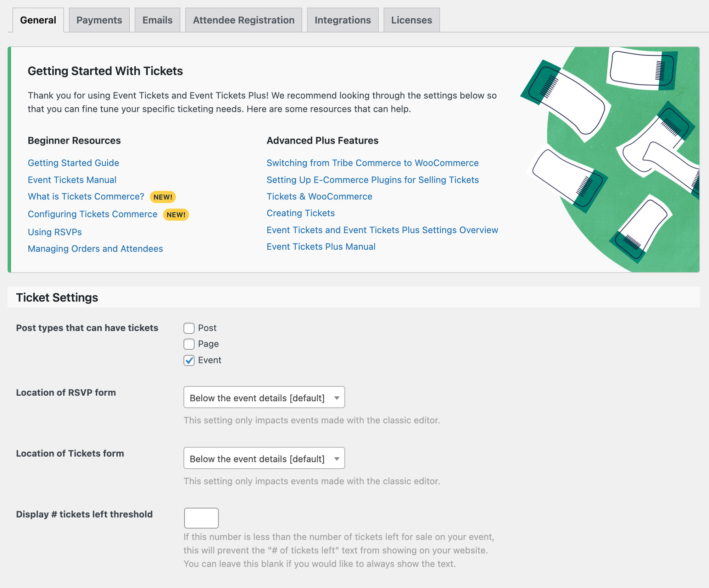This screenshot has height=588, width=709.
Task: Check the Page post type checkbox
Action: pyautogui.click(x=189, y=344)
